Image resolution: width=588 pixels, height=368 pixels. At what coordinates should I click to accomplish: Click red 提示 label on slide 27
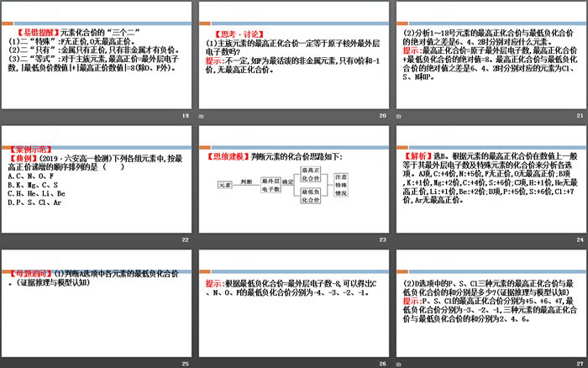pos(412,302)
